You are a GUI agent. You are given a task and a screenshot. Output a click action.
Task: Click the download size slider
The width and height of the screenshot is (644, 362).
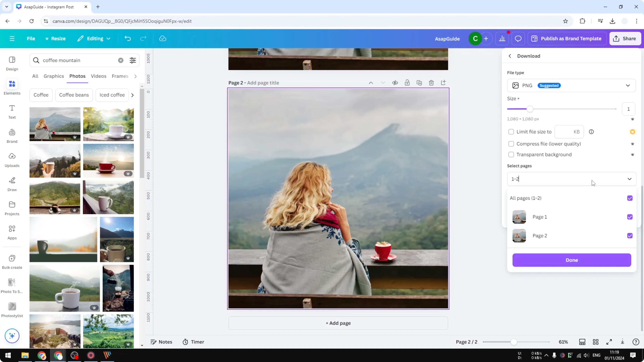530,109
